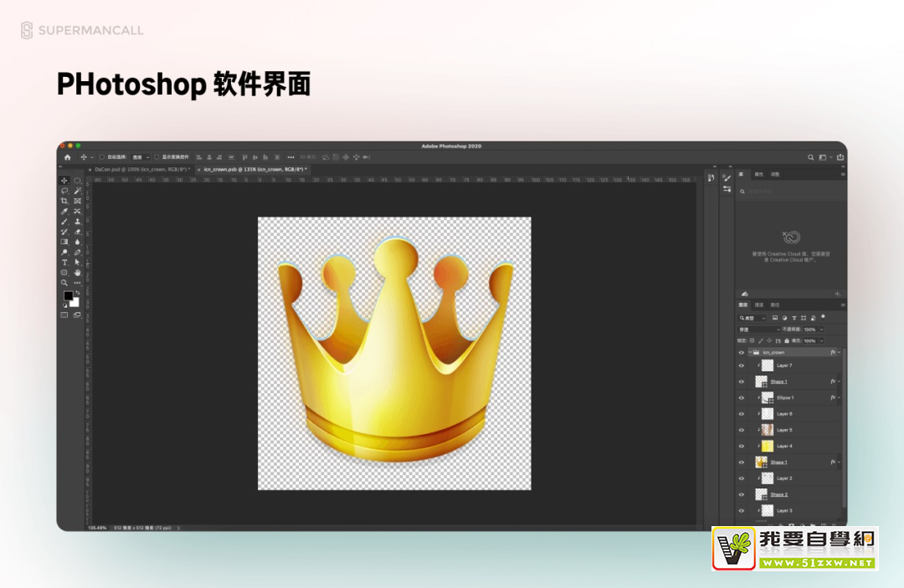This screenshot has height=588, width=904.
Task: Select the Eyedropper tool
Action: click(64, 212)
